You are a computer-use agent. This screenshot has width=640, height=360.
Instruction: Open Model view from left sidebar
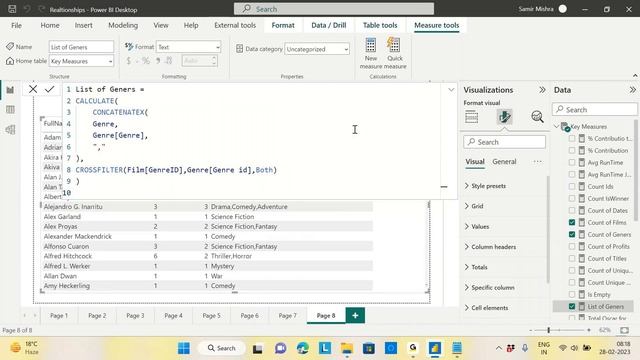[x=10, y=129]
